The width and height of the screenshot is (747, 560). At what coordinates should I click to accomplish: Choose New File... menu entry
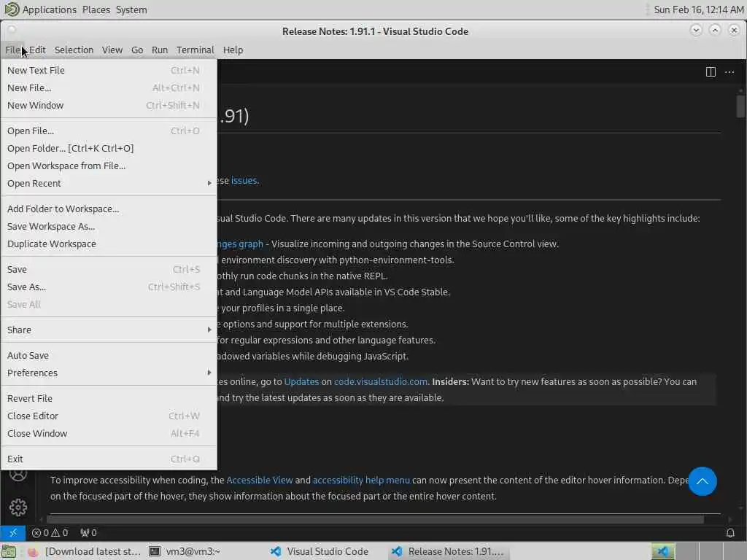pos(109,87)
